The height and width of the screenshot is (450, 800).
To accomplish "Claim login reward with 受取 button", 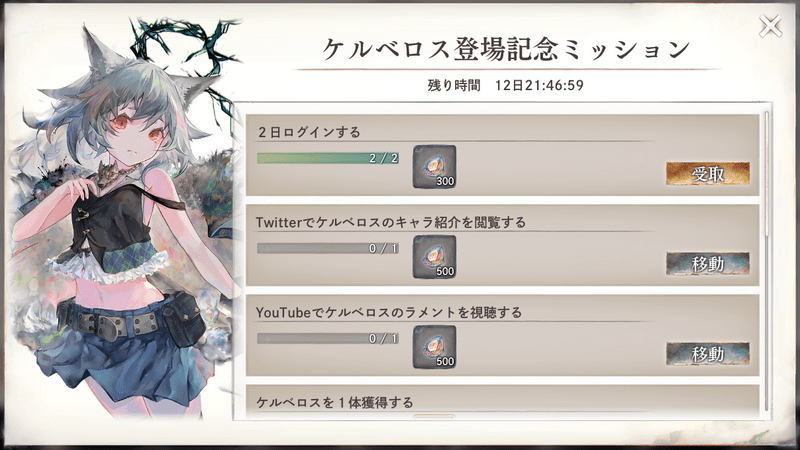I will (708, 174).
